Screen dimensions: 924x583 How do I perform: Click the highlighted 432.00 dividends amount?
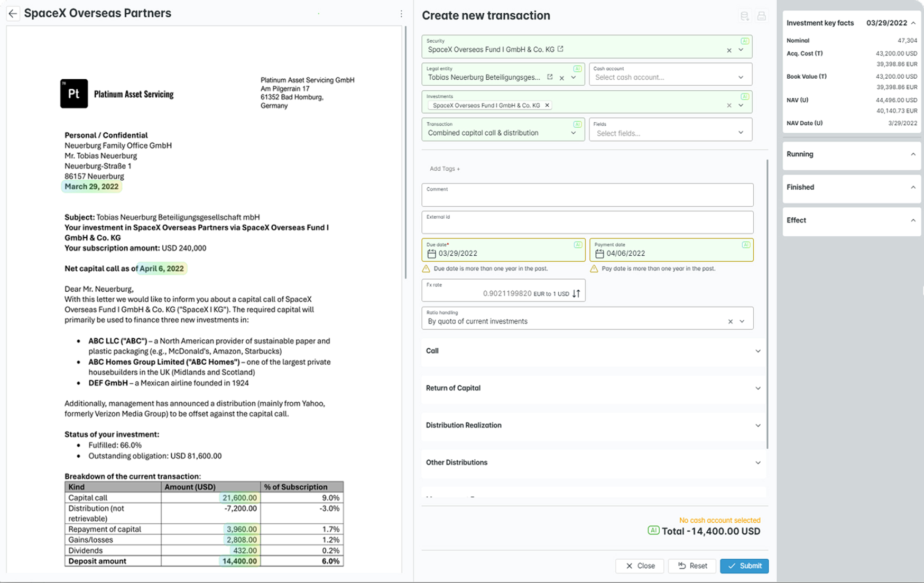[245, 550]
